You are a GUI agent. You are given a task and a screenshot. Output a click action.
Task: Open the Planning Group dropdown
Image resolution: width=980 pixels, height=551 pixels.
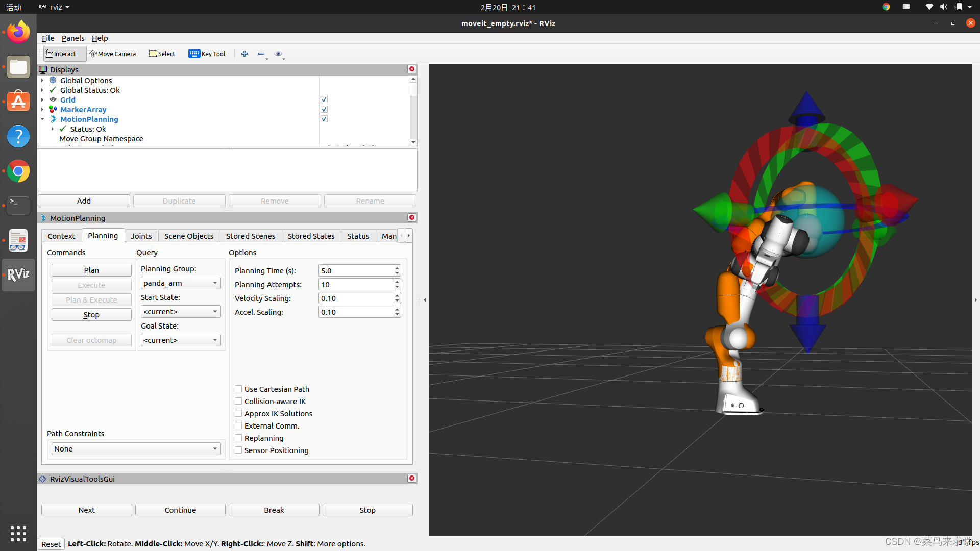point(181,283)
